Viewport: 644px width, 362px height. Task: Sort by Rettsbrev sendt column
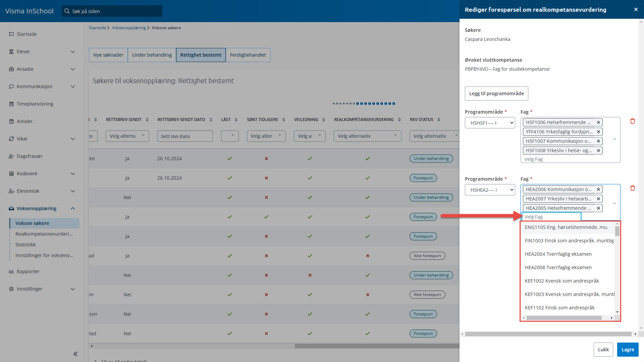click(x=147, y=120)
